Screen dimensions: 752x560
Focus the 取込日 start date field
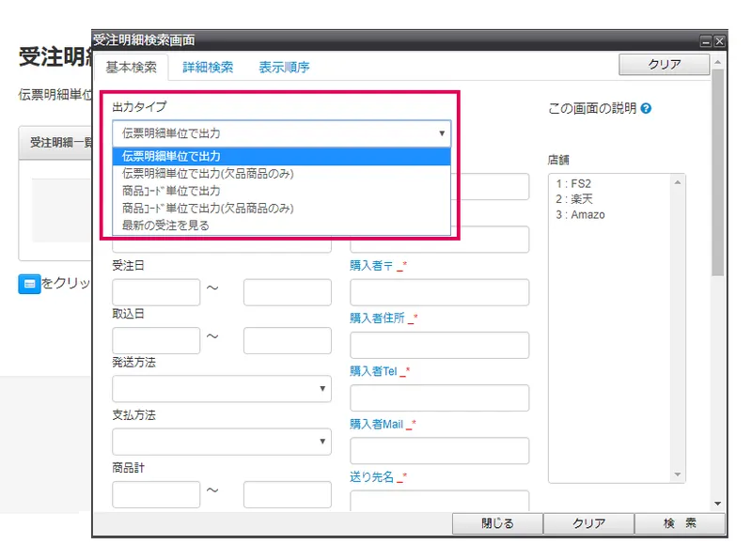pos(156,340)
